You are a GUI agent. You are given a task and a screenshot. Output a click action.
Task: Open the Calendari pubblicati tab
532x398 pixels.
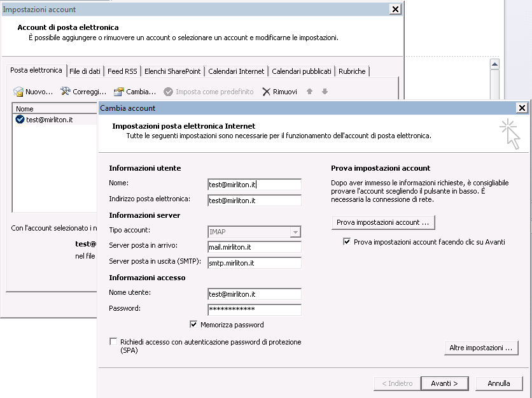pyautogui.click(x=302, y=71)
